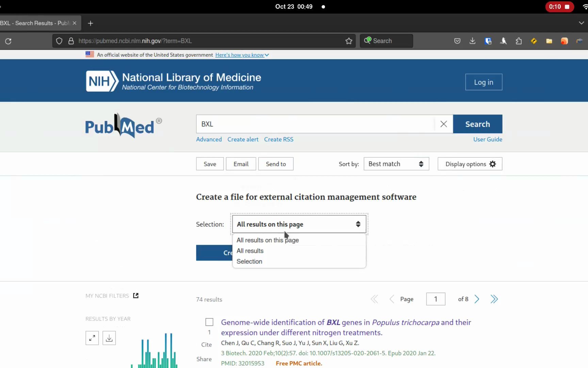The width and height of the screenshot is (588, 368).
Task: Open the Send to button
Action: [276, 164]
